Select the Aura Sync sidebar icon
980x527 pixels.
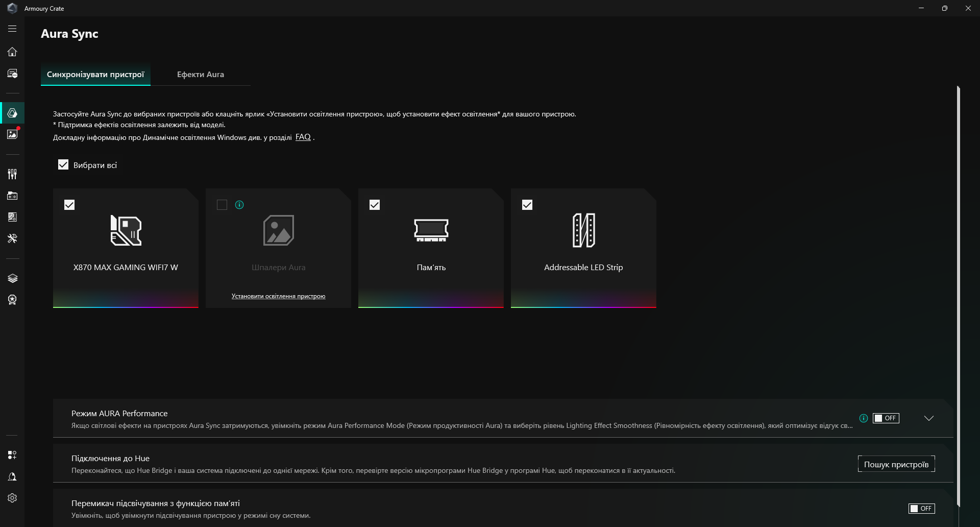pos(12,113)
